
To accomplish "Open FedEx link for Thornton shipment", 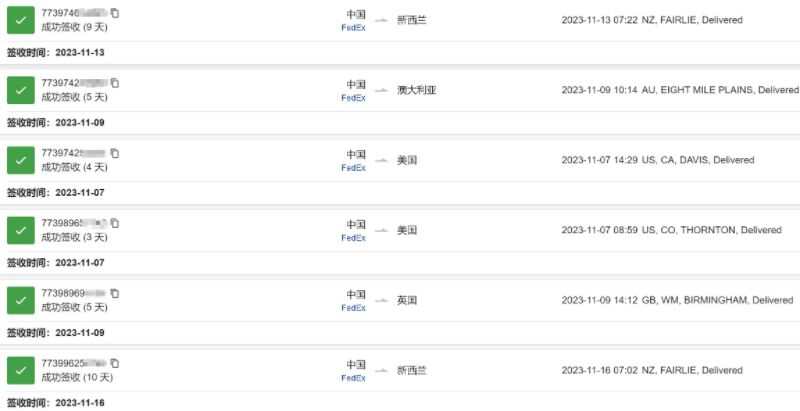I will [354, 238].
